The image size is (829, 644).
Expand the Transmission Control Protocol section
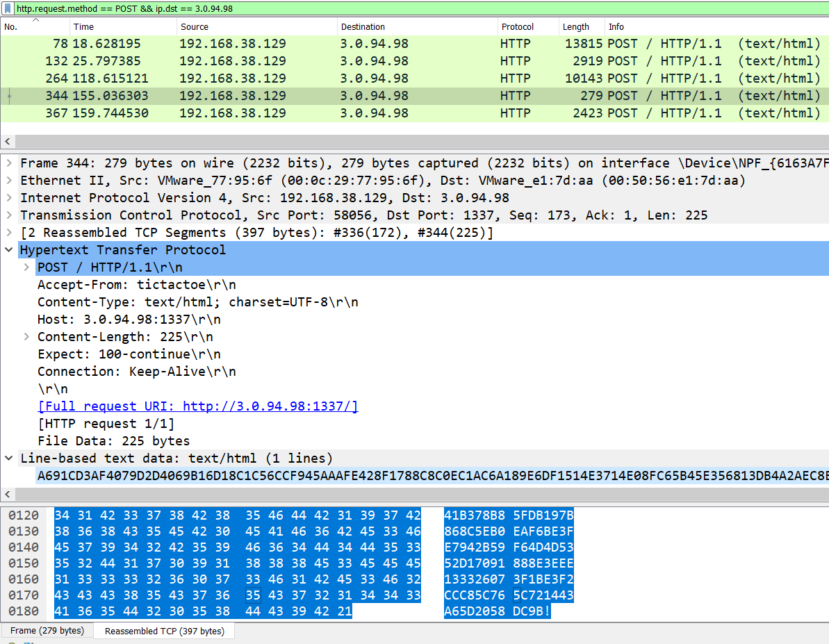coord(8,215)
